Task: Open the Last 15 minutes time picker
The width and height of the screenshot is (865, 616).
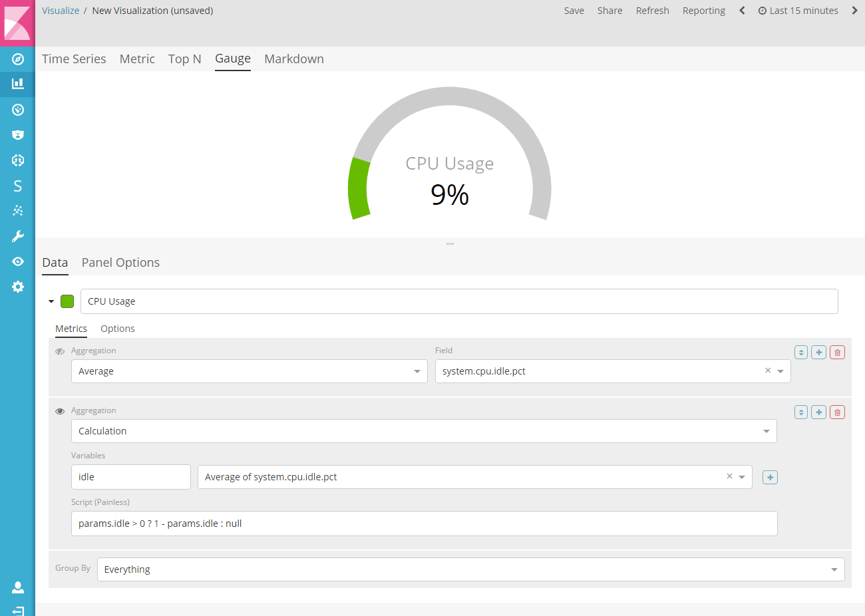Action: click(798, 11)
